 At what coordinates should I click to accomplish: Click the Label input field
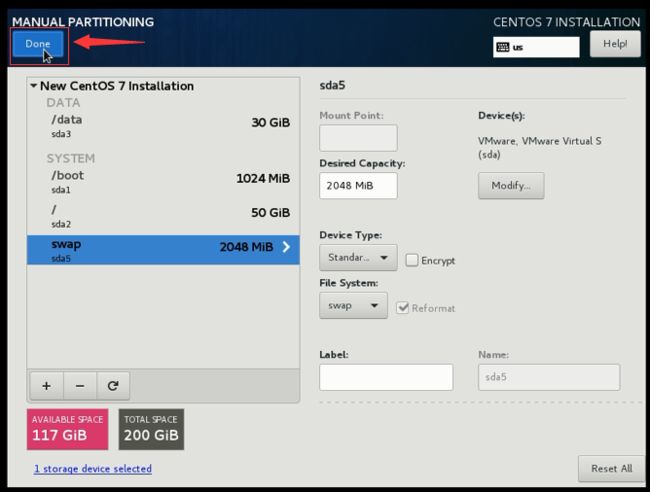pos(386,377)
